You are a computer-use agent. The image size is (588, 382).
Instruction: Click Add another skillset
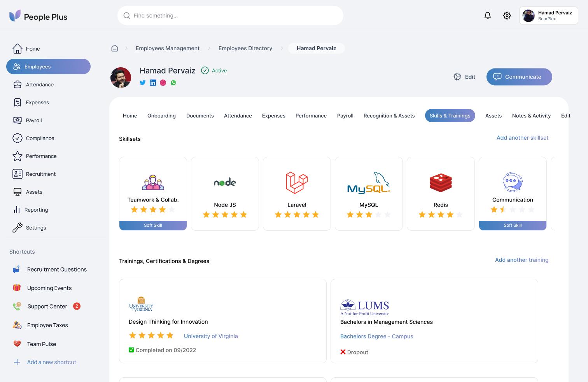tap(522, 138)
